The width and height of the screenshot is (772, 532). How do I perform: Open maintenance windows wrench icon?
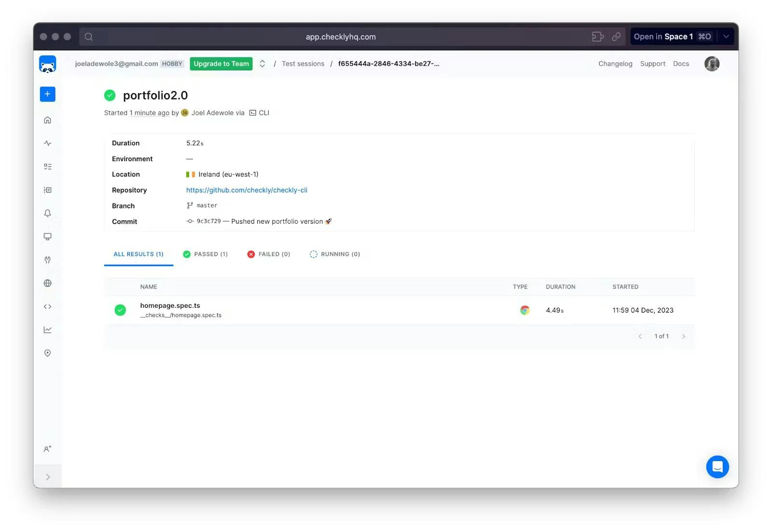pyautogui.click(x=47, y=259)
